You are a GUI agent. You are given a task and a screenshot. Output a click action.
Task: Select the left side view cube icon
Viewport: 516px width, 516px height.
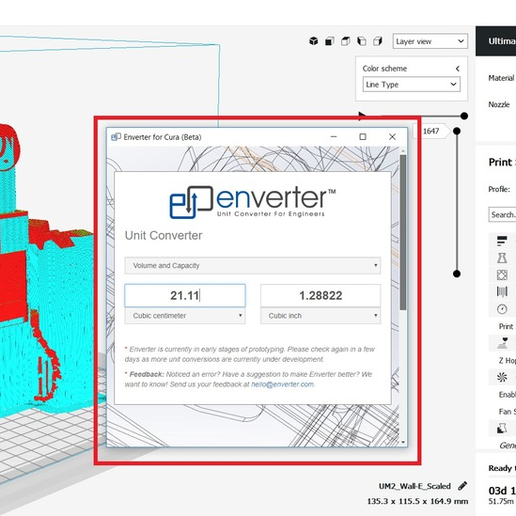(362, 41)
